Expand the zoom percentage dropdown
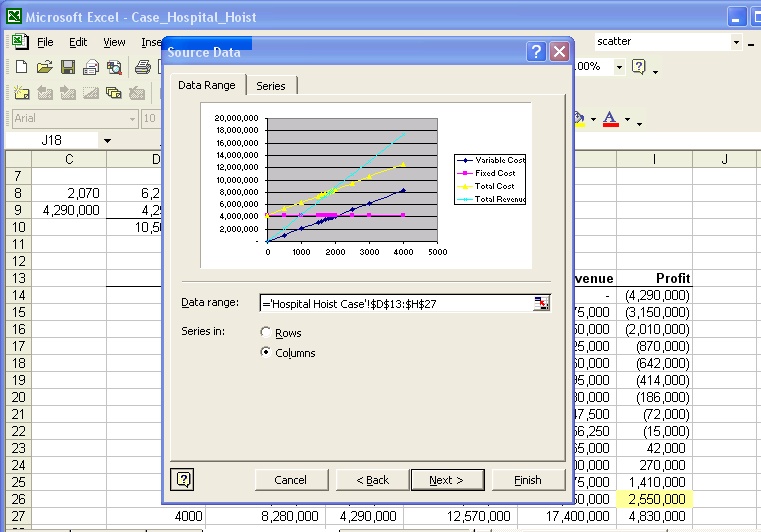This screenshot has height=532, width=761. point(619,67)
